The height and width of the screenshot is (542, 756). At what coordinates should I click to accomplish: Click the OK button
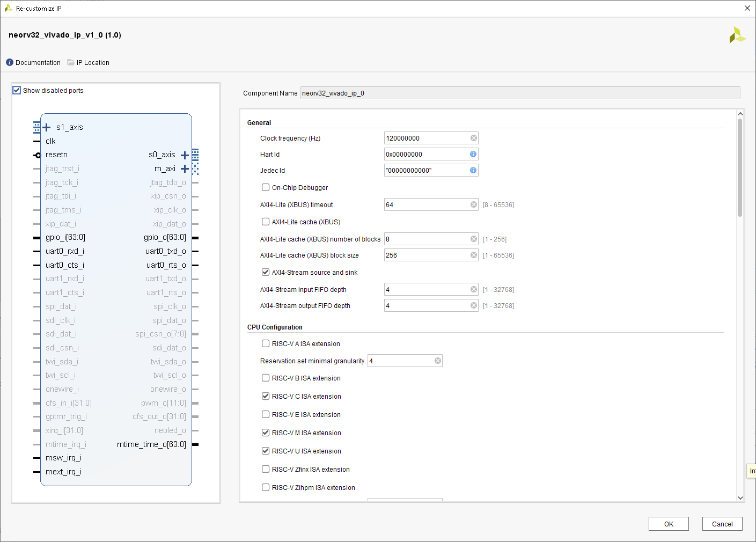pos(669,524)
